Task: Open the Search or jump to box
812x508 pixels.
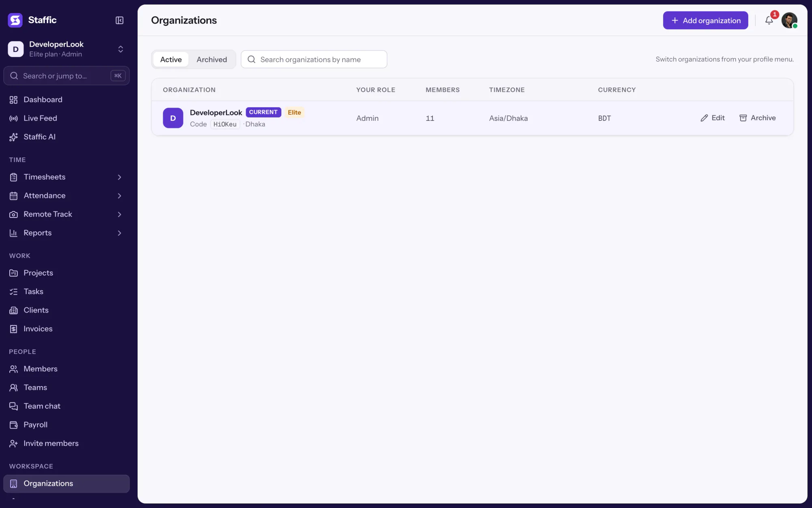Action: [66, 76]
